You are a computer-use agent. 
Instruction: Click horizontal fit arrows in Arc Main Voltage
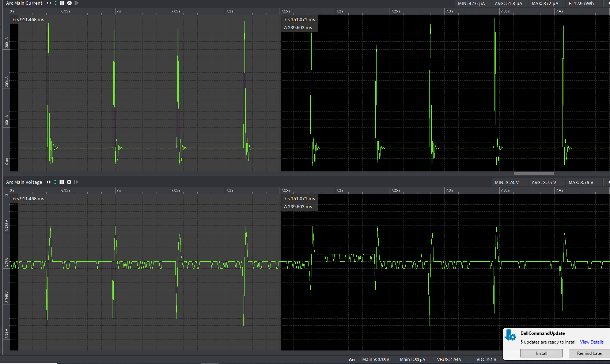coord(48,182)
